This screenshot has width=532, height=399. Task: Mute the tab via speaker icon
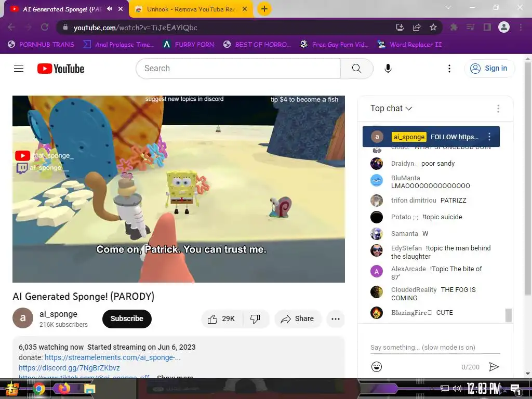(x=109, y=9)
